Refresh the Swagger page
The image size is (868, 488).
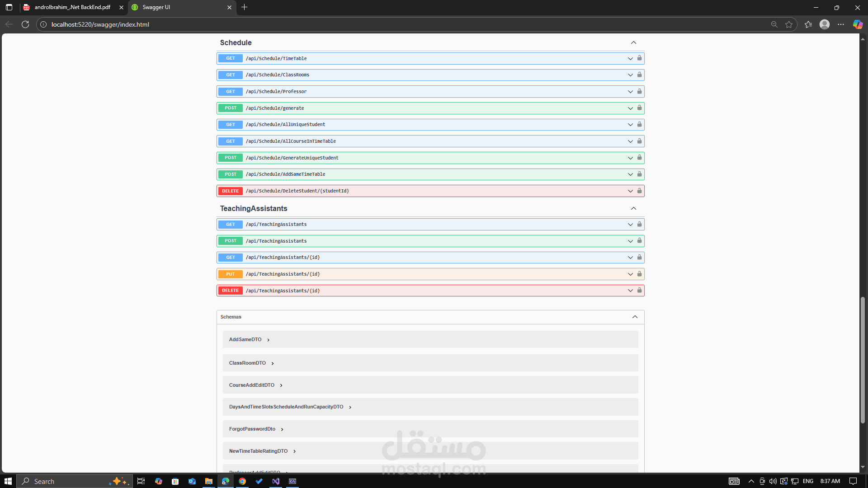(x=25, y=24)
